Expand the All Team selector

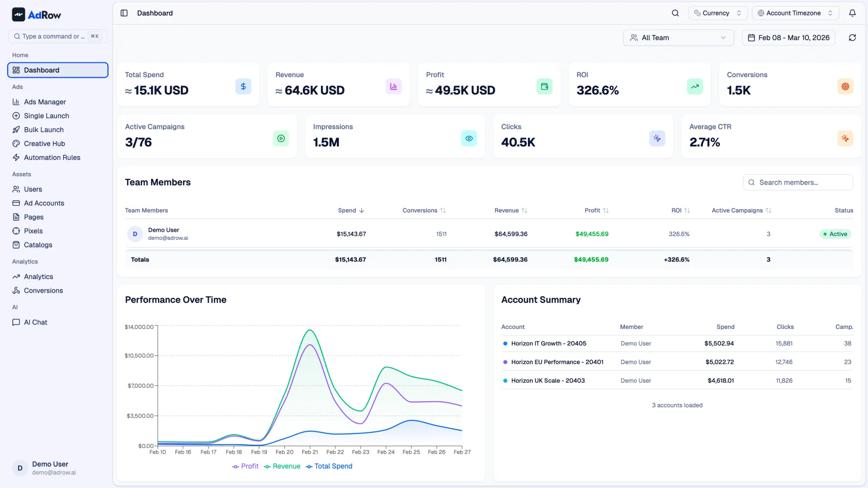[678, 38]
